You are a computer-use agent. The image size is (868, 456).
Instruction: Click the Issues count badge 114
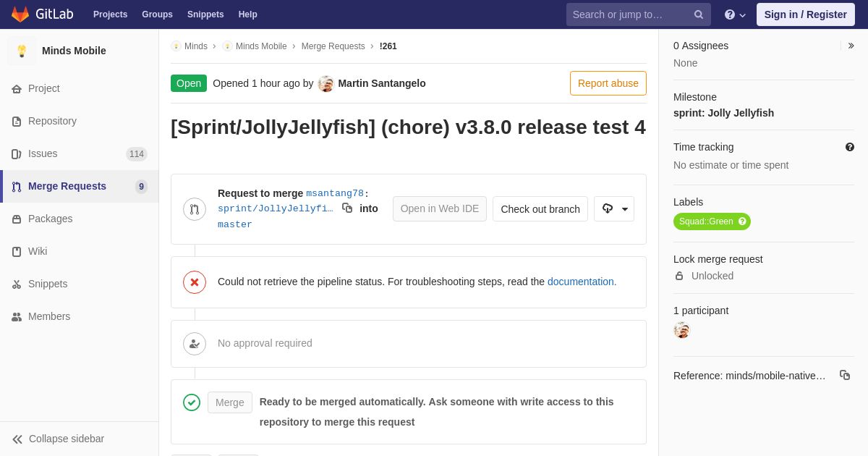[137, 154]
